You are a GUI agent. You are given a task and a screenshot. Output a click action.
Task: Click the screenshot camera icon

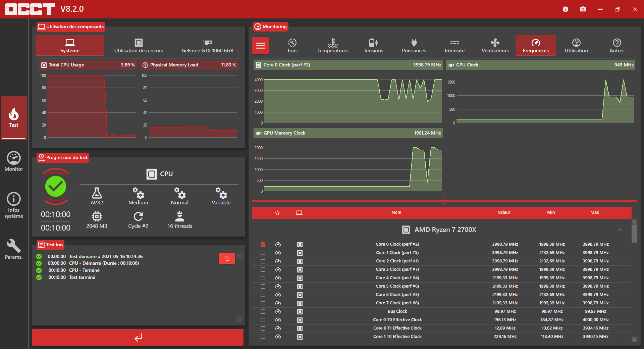coord(583,9)
